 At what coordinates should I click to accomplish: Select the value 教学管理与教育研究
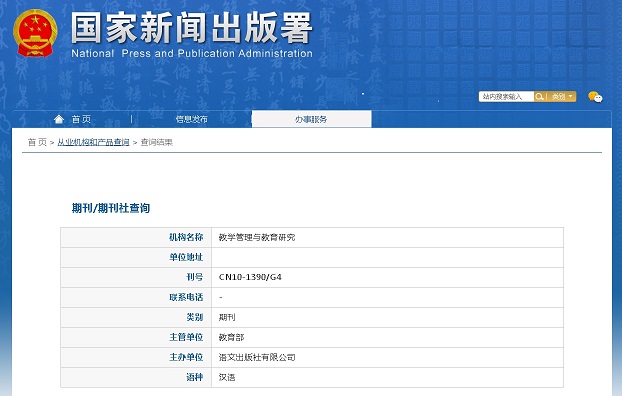click(257, 238)
